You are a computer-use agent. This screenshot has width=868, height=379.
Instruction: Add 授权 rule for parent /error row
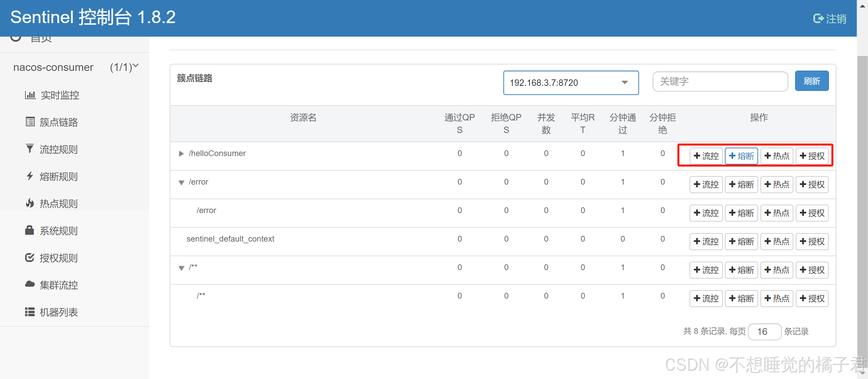tap(812, 185)
